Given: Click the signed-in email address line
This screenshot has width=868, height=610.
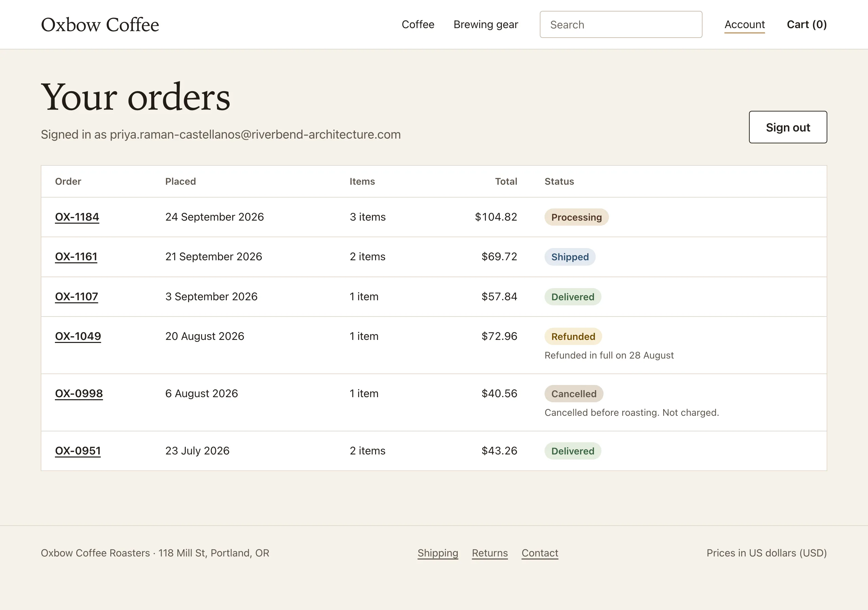Looking at the screenshot, I should point(221,135).
